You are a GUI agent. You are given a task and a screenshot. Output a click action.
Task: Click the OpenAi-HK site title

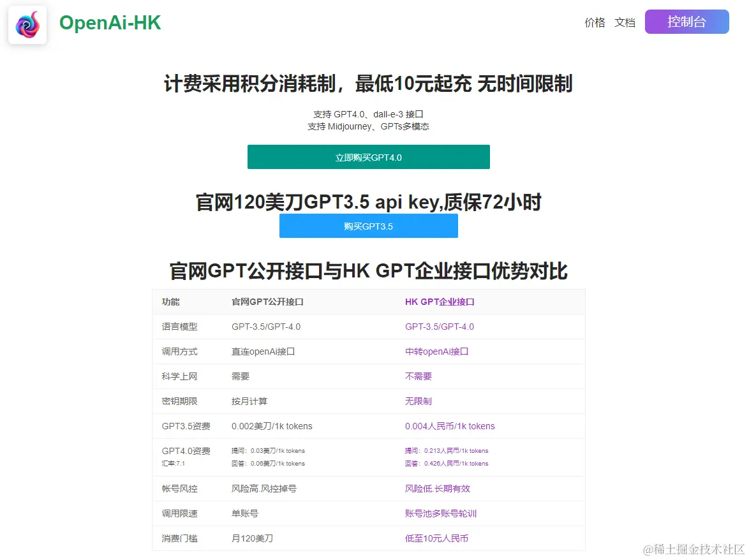[110, 23]
